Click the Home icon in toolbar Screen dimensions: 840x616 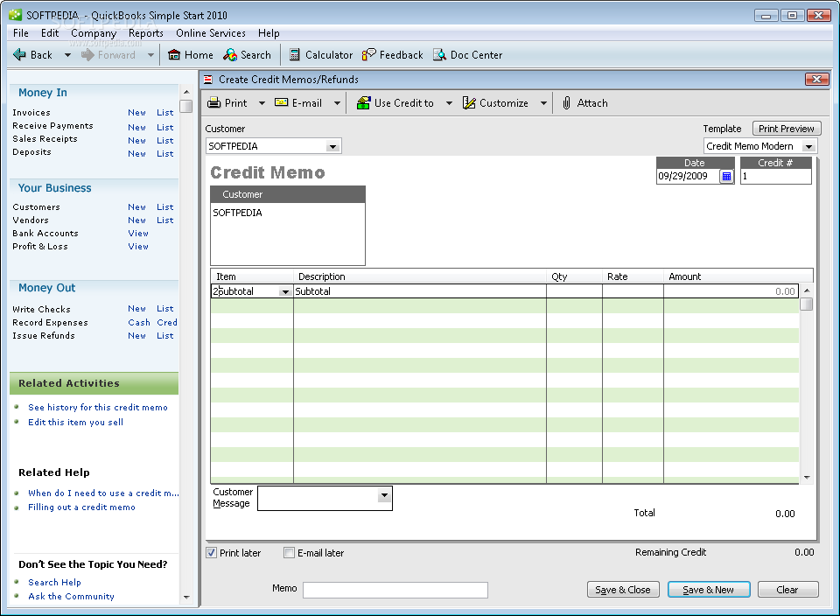173,54
